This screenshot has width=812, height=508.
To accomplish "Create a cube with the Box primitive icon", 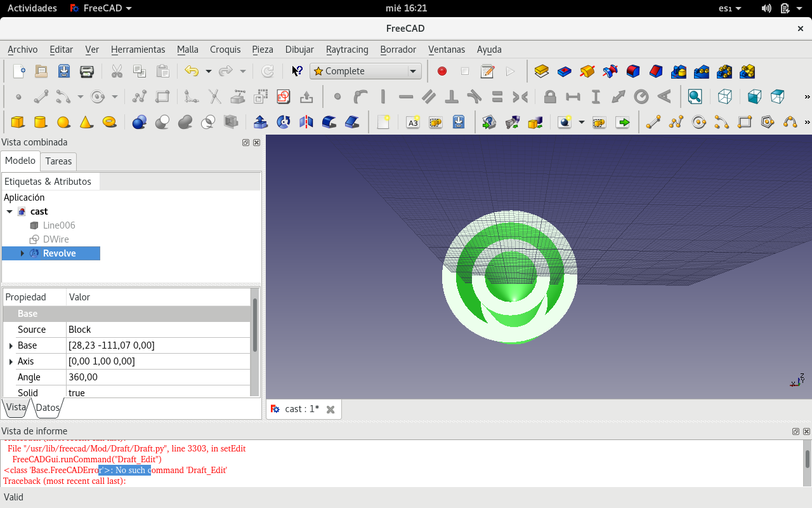I will (x=18, y=122).
